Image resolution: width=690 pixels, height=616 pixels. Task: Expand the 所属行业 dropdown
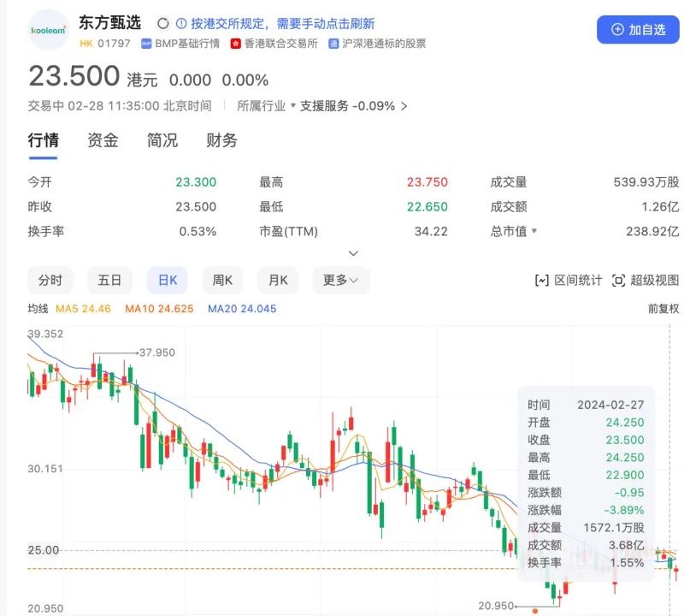266,106
